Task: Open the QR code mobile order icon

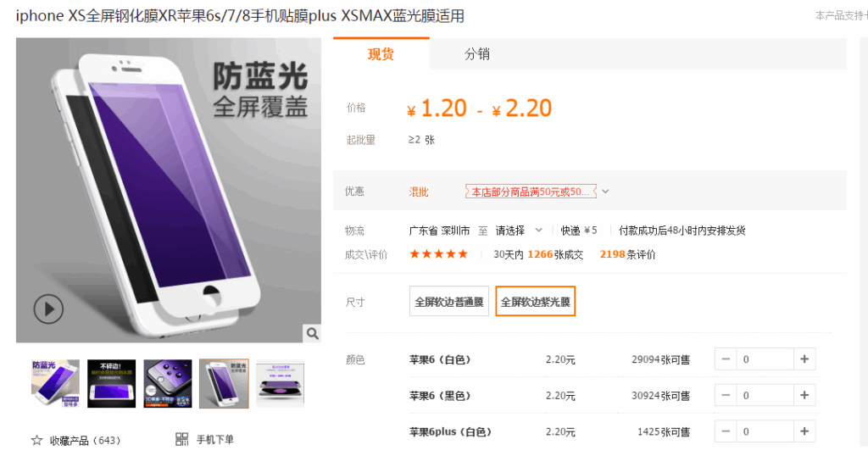Action: (x=181, y=439)
